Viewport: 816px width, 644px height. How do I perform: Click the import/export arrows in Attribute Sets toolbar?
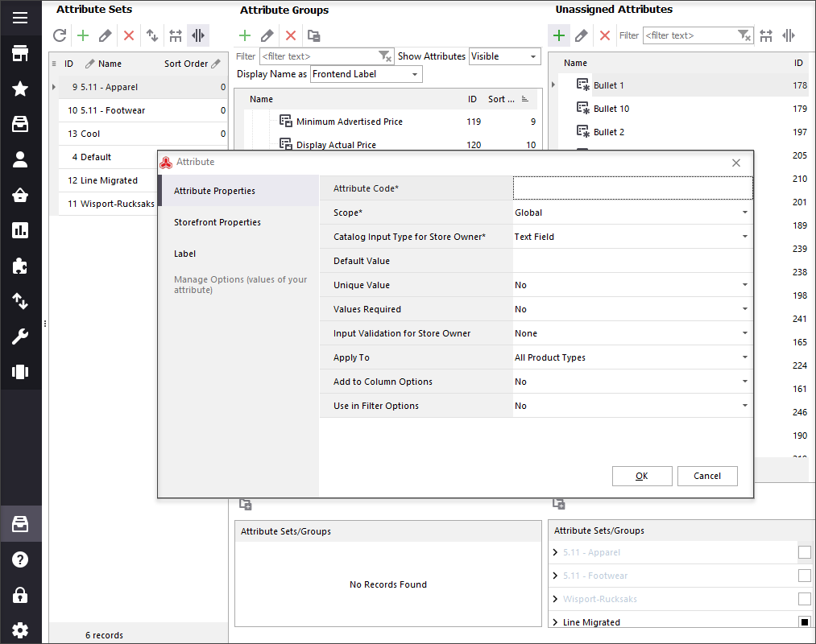coord(152,35)
